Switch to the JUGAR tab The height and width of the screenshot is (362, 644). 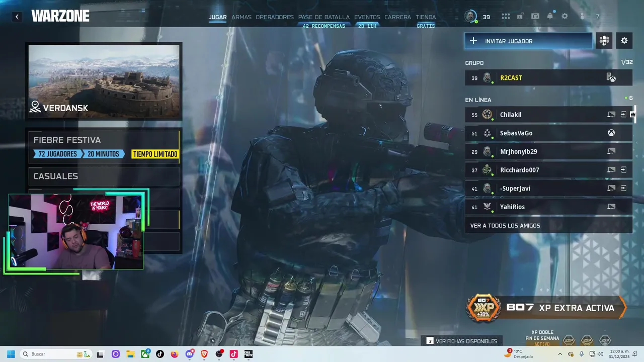click(x=217, y=17)
